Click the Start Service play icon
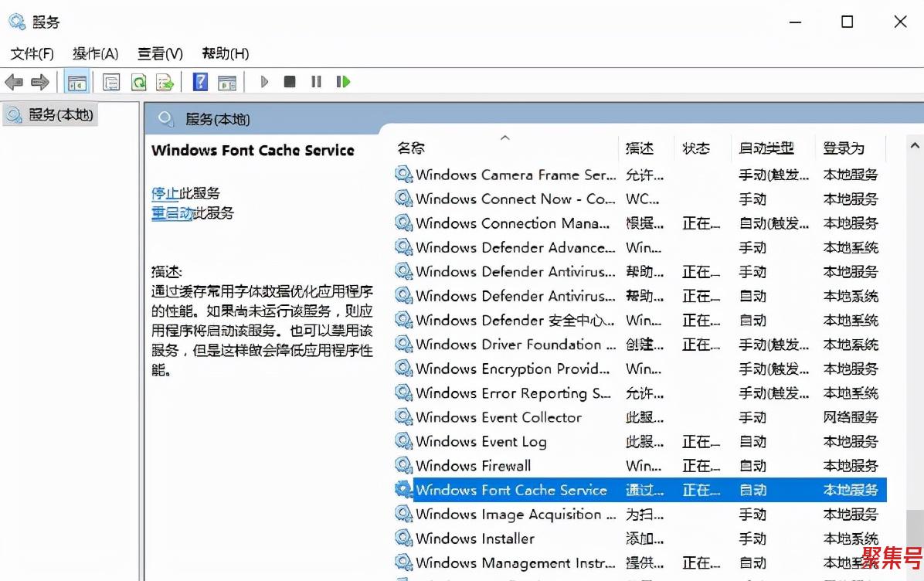924x581 pixels. coord(264,82)
